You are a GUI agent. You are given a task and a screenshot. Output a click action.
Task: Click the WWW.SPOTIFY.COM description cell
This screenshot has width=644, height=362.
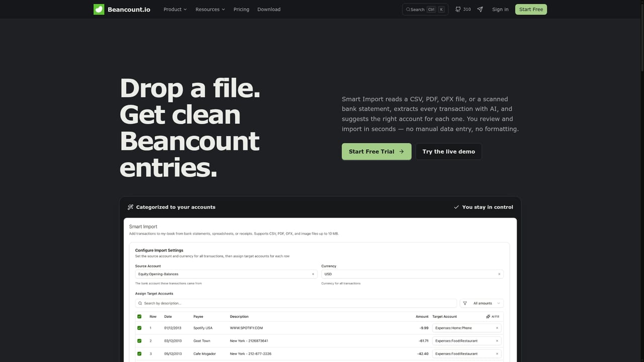tap(247, 328)
